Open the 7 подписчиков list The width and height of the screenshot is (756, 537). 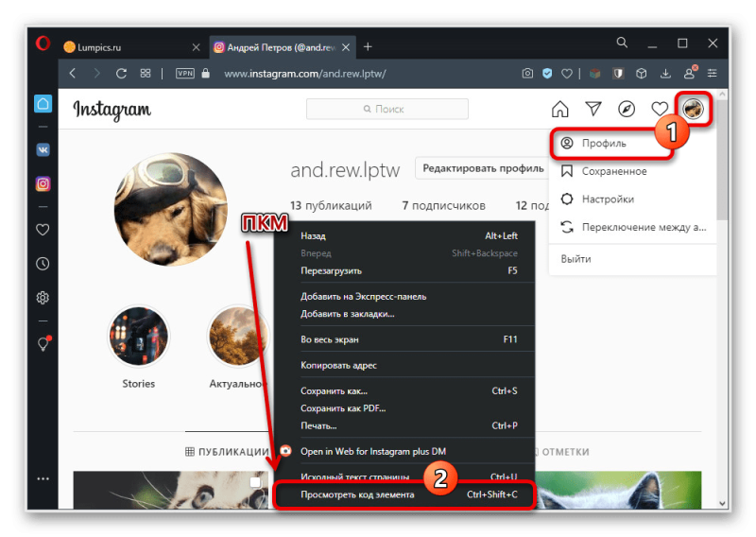(x=443, y=206)
